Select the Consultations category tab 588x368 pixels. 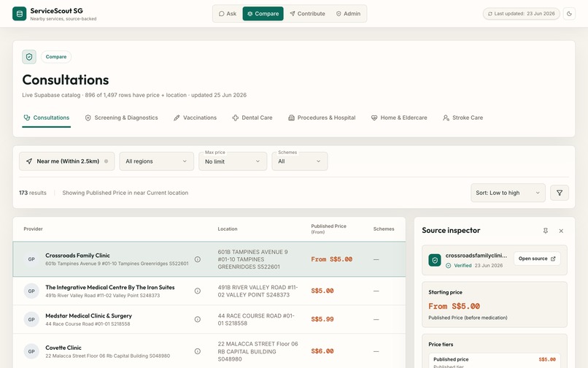pyautogui.click(x=47, y=118)
